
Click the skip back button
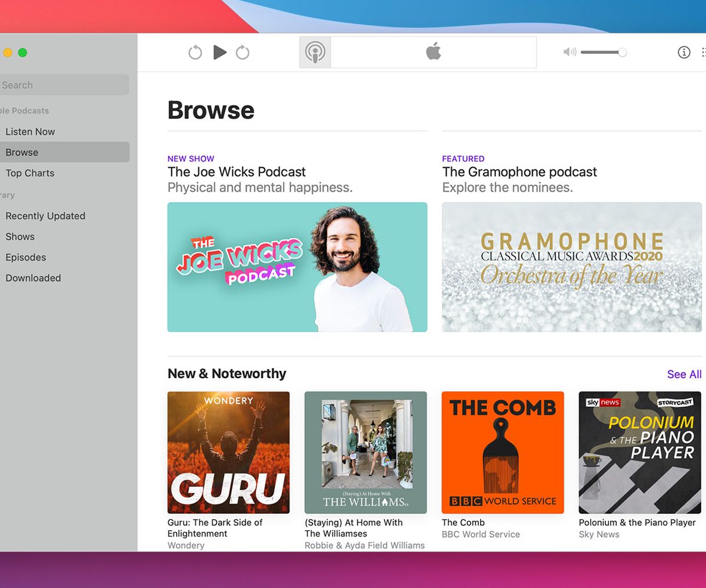(x=195, y=53)
